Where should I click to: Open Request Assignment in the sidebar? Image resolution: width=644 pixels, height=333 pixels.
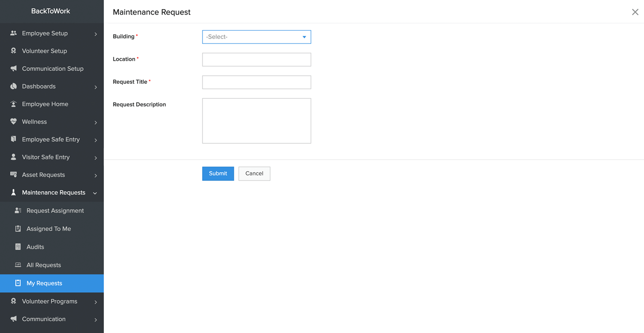click(55, 211)
